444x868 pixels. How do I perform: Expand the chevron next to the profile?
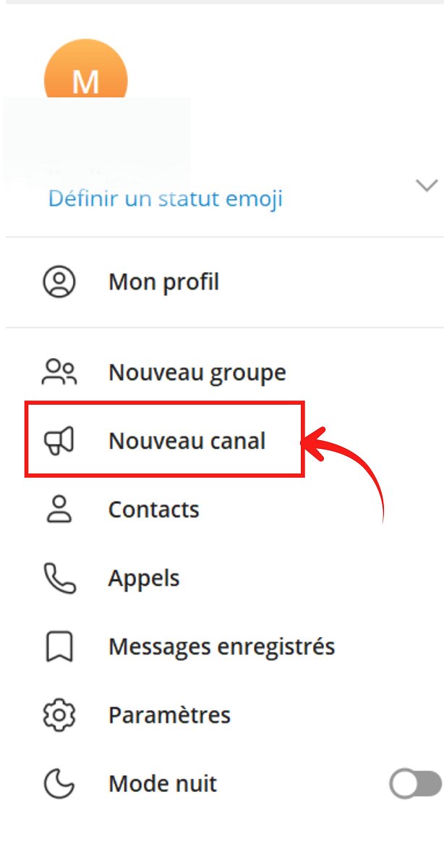coord(426,185)
